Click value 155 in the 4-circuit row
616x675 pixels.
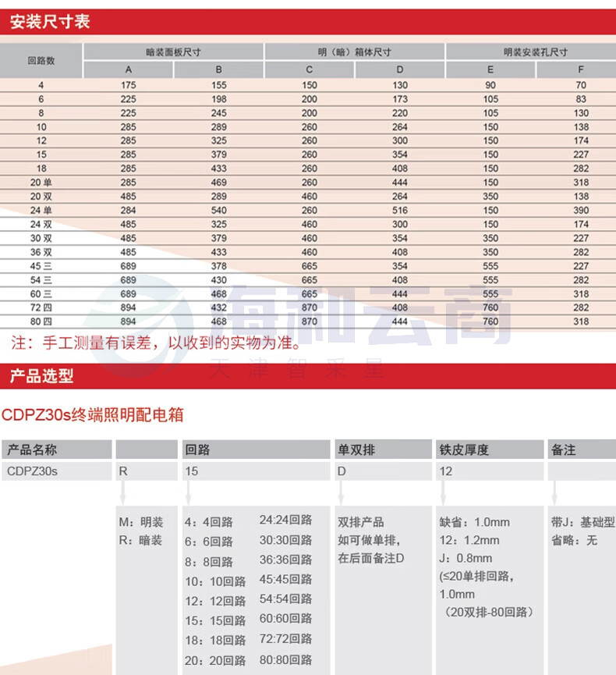(x=218, y=85)
